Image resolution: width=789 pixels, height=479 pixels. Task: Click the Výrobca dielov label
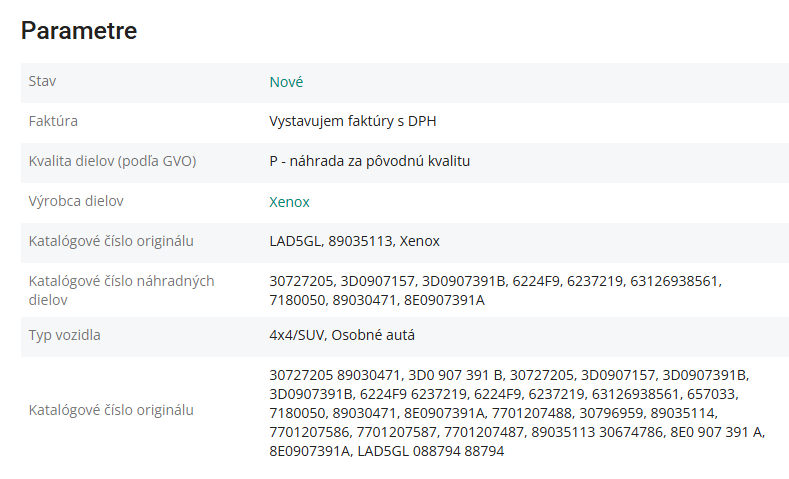click(76, 201)
